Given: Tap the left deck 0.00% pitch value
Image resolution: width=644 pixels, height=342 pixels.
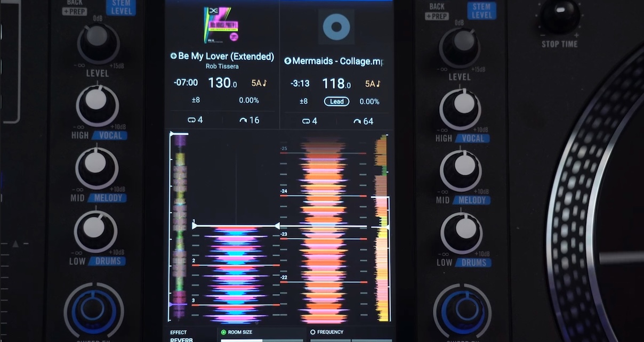Looking at the screenshot, I should (x=249, y=100).
